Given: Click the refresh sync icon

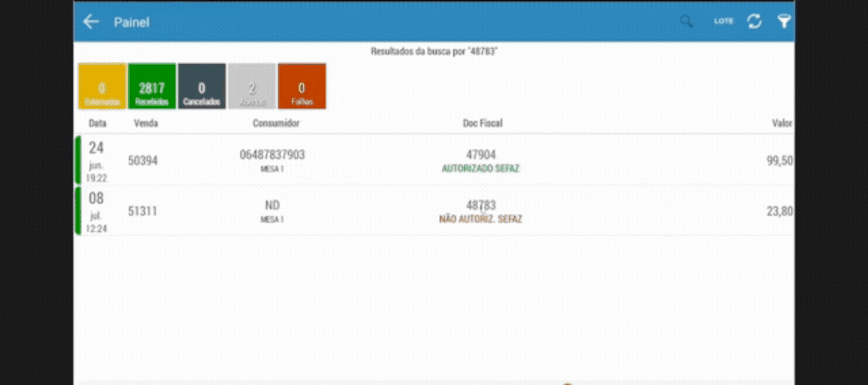Looking at the screenshot, I should [754, 22].
